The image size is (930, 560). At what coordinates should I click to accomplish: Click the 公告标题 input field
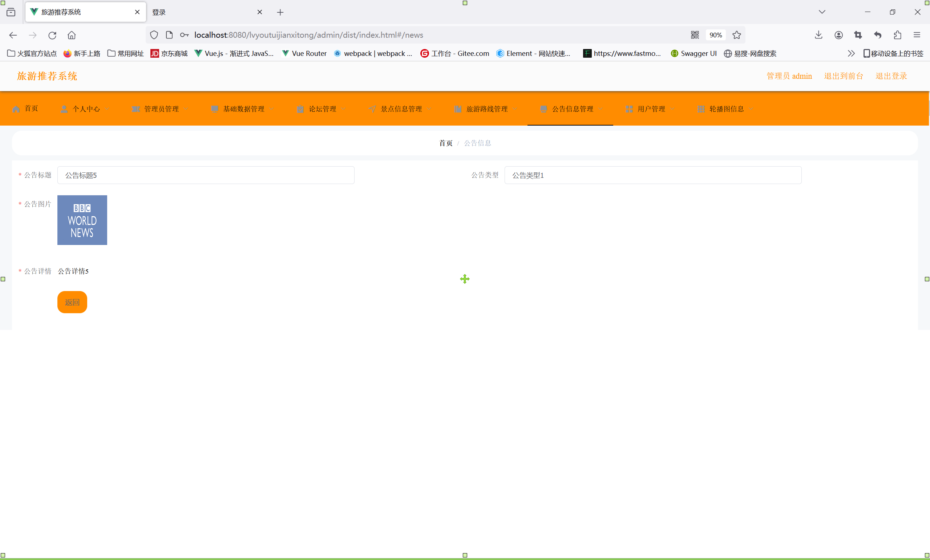click(x=206, y=175)
